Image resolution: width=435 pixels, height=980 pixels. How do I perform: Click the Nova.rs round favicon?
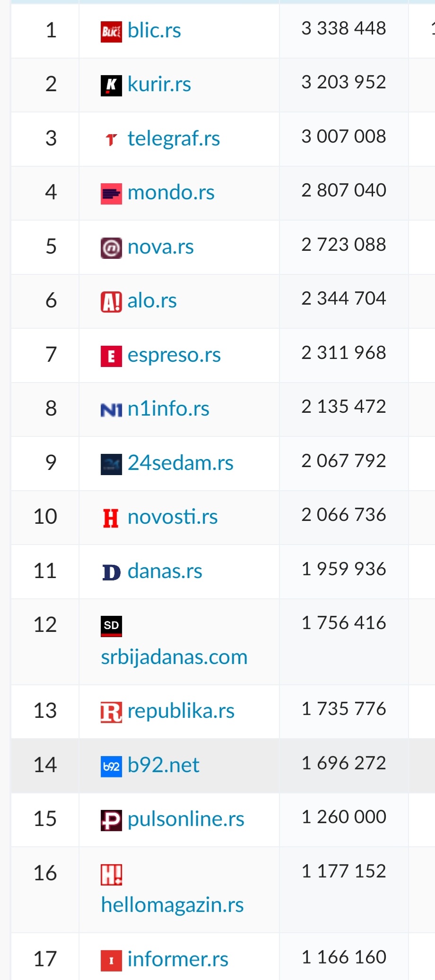coord(111,248)
